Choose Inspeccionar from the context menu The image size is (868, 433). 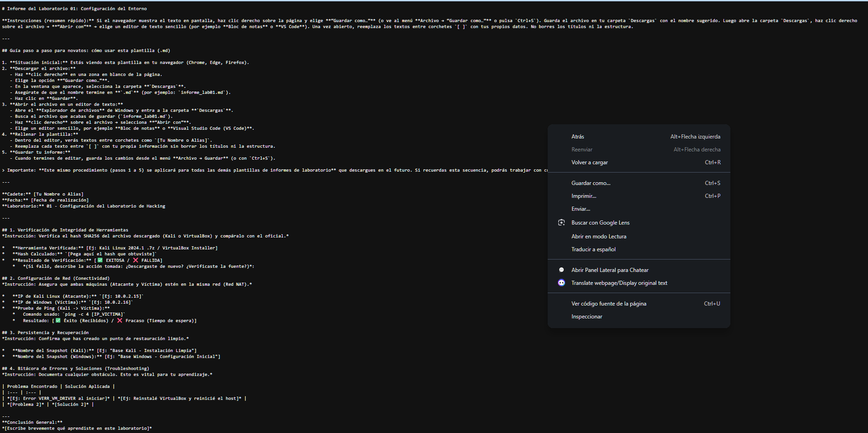pos(587,317)
